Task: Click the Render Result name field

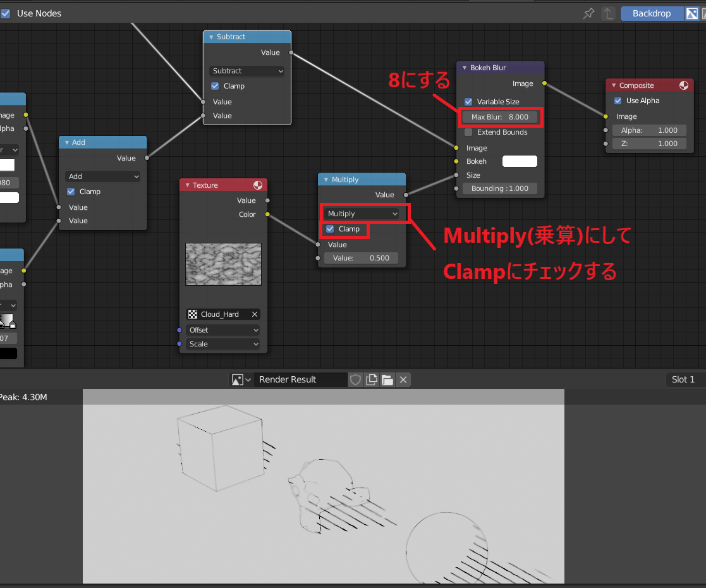Action: pyautogui.click(x=300, y=380)
